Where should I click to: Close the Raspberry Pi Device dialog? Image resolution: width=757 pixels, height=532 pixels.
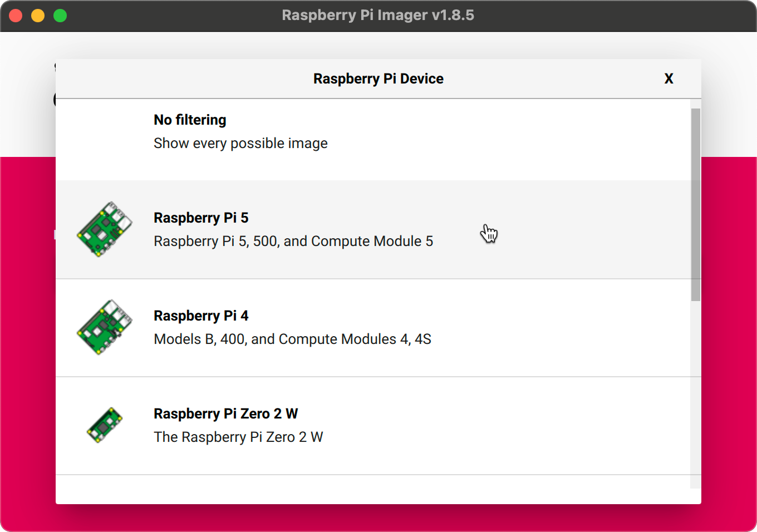pos(668,78)
